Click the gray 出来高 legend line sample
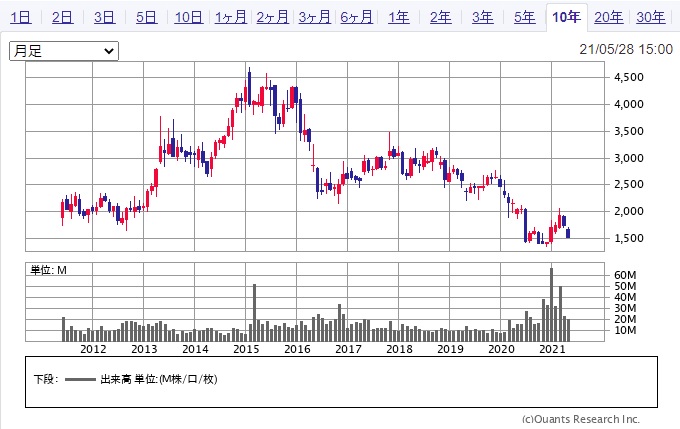680x429 pixels. [80, 380]
